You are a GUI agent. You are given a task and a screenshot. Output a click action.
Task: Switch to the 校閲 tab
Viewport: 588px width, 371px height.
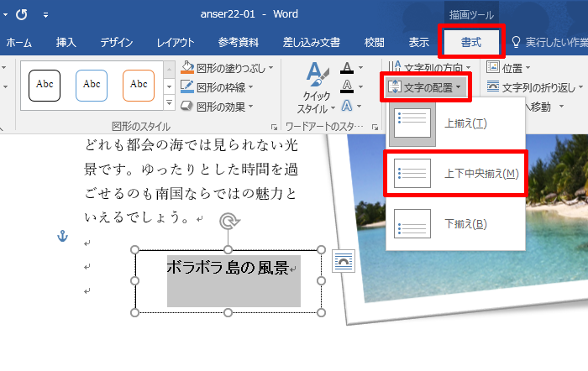tap(375, 42)
